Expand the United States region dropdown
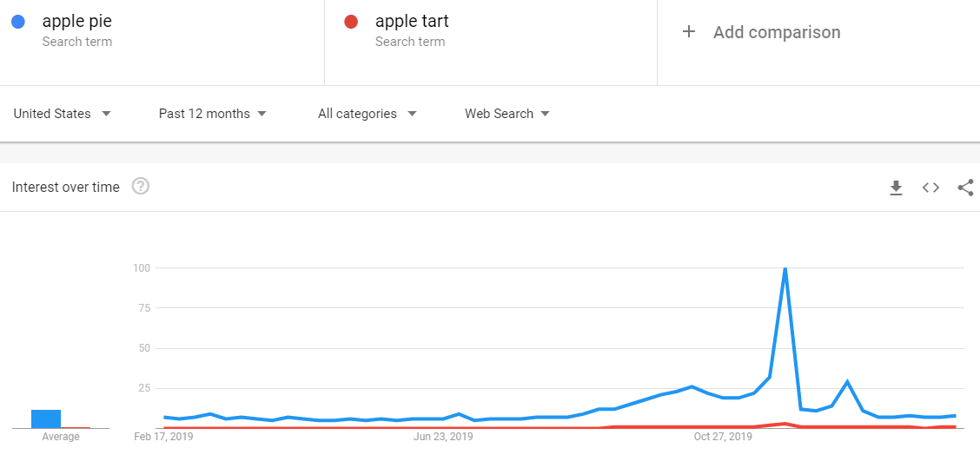 (62, 114)
